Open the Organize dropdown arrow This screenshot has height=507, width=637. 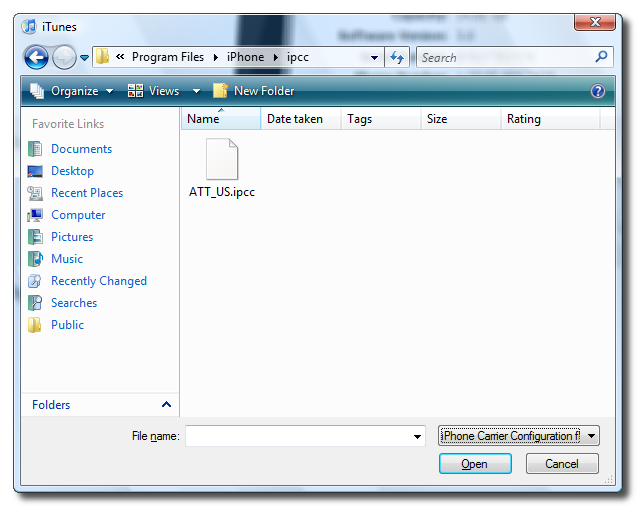tap(110, 91)
